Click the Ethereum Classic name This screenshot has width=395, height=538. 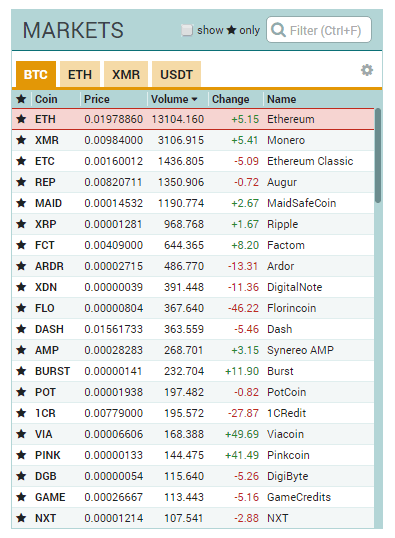point(310,161)
